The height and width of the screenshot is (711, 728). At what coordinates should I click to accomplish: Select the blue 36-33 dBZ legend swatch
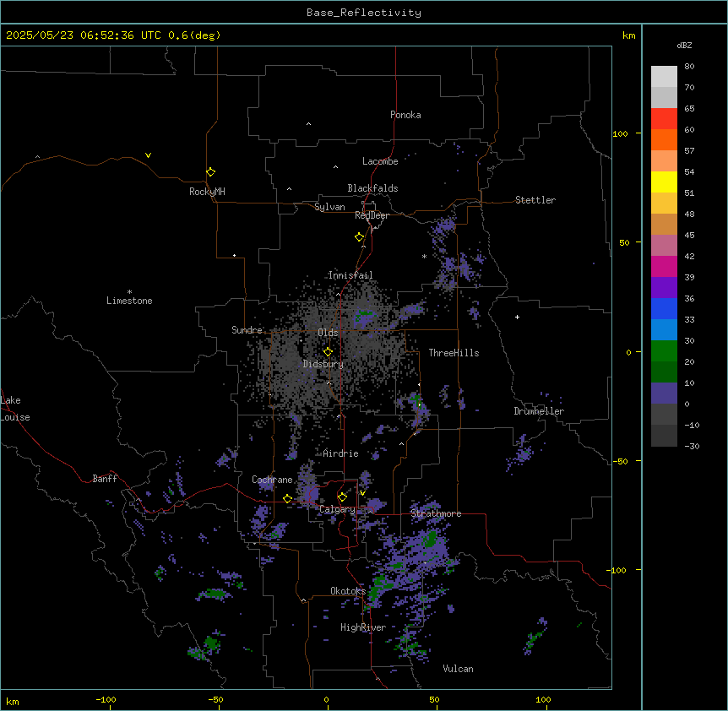(664, 308)
